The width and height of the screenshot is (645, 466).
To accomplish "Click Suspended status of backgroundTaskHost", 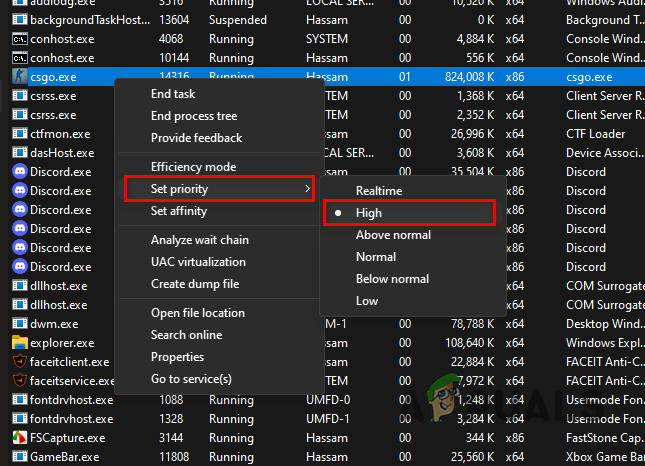I will point(238,20).
